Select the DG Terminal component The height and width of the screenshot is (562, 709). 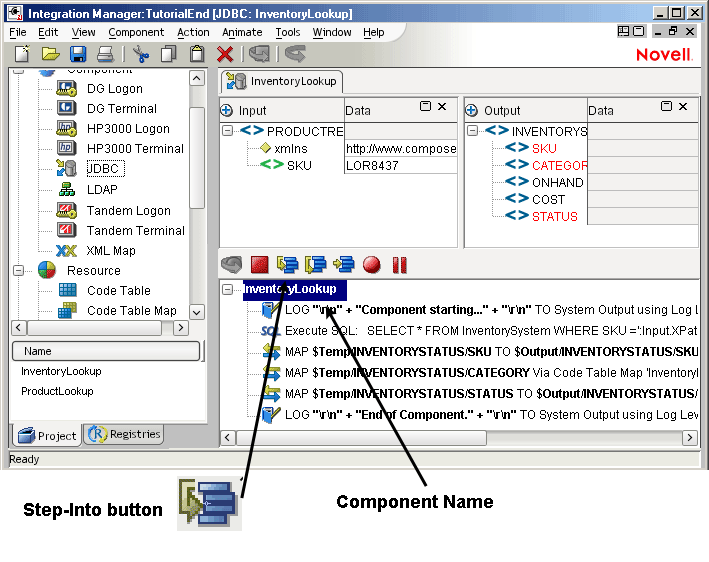pos(122,109)
